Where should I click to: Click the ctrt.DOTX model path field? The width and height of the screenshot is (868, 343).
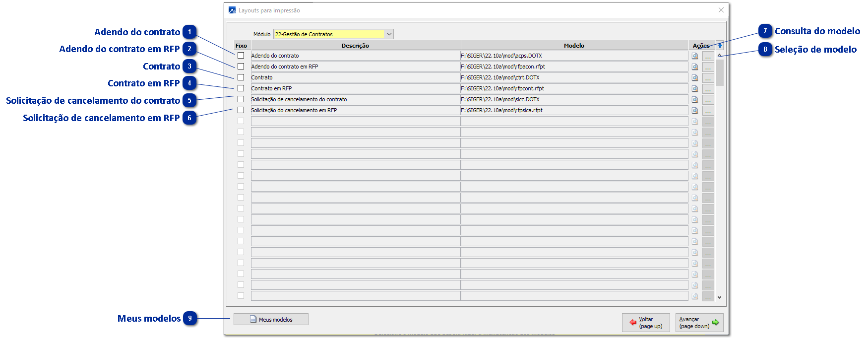pos(574,77)
